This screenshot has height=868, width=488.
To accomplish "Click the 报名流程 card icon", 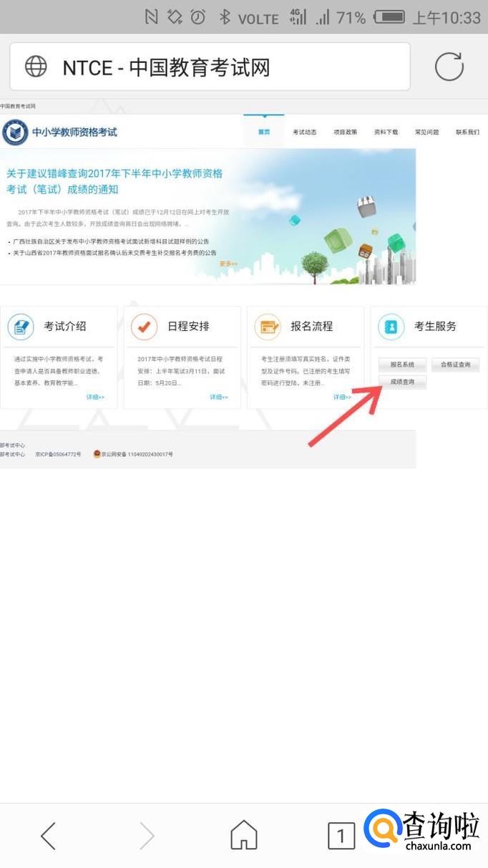I will [x=268, y=327].
